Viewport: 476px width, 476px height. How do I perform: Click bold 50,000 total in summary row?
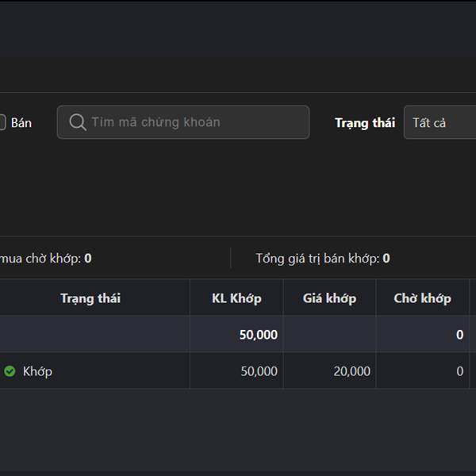259,335
